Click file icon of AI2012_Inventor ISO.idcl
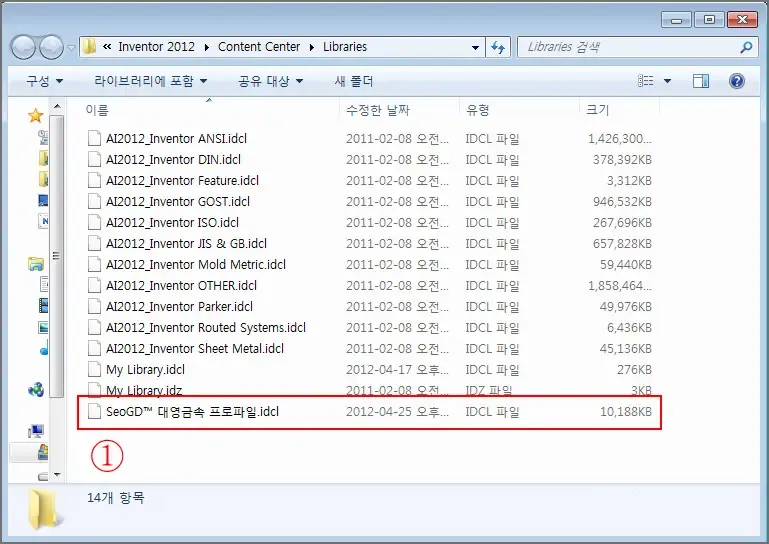769x544 pixels. [x=94, y=223]
